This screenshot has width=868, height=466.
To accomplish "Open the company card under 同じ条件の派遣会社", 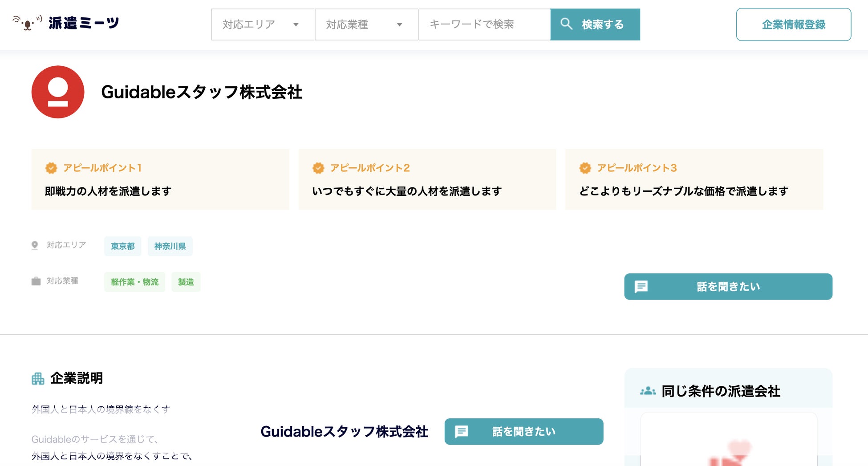I will (x=729, y=439).
